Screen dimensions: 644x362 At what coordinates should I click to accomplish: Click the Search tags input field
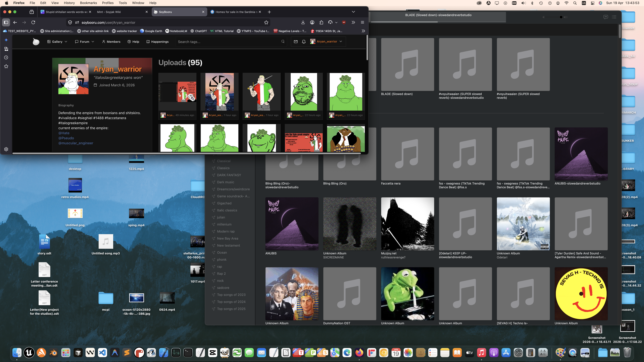229,42
